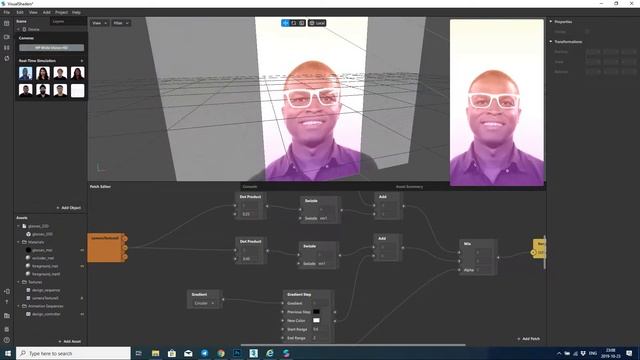Open Telegram from the taskbar
640x360 pixels.
click(x=204, y=353)
